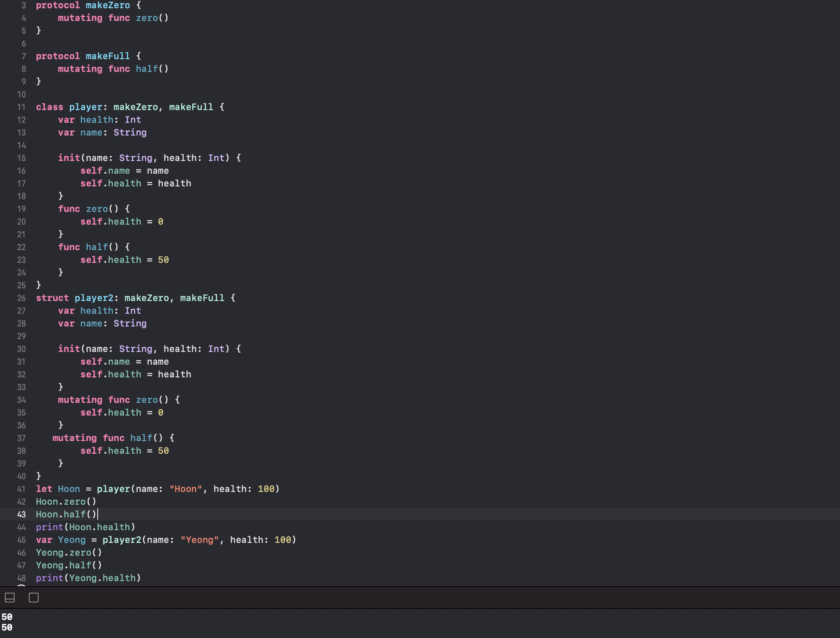Click 'Yeong.half()' call line
This screenshot has height=638, width=840.
[69, 565]
